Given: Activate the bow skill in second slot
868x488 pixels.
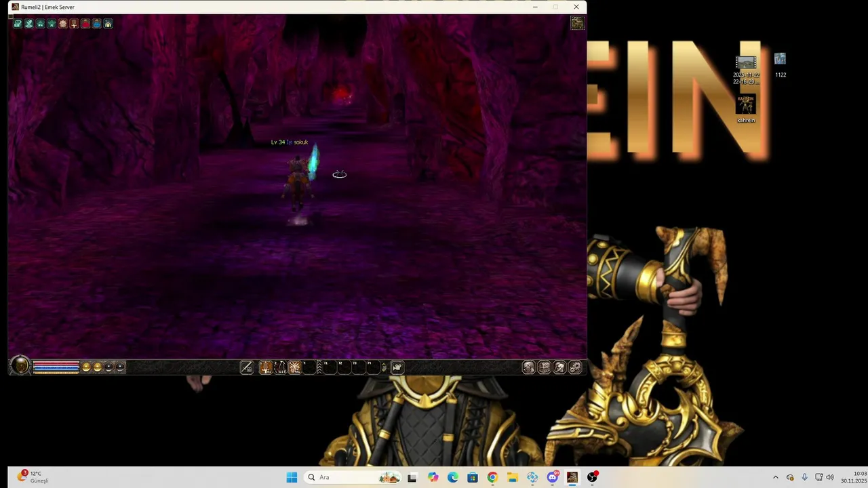Looking at the screenshot, I should pos(280,367).
